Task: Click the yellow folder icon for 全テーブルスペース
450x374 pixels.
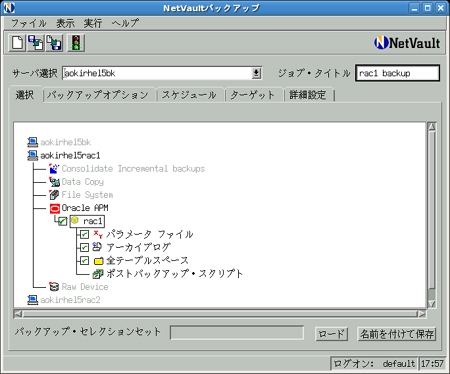Action: click(x=98, y=261)
